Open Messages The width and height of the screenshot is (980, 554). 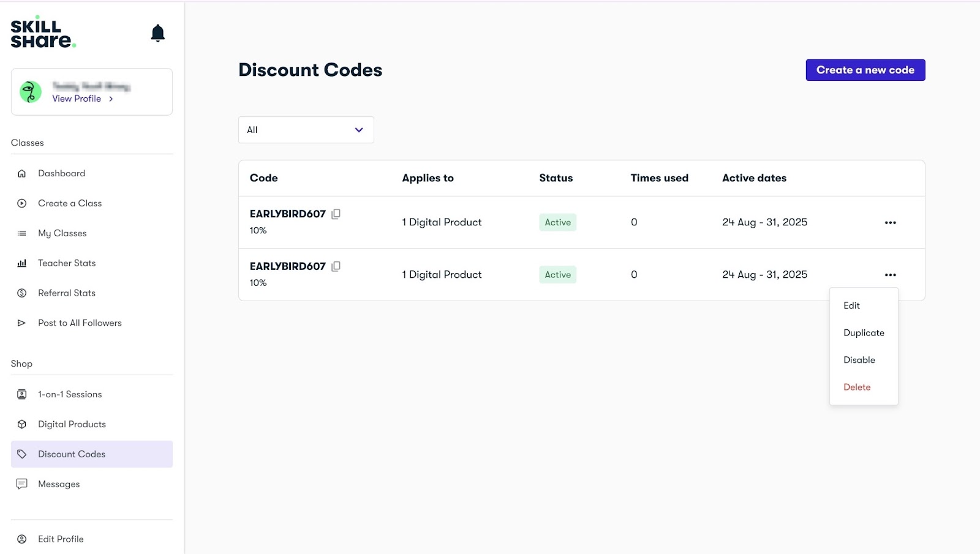(59, 484)
